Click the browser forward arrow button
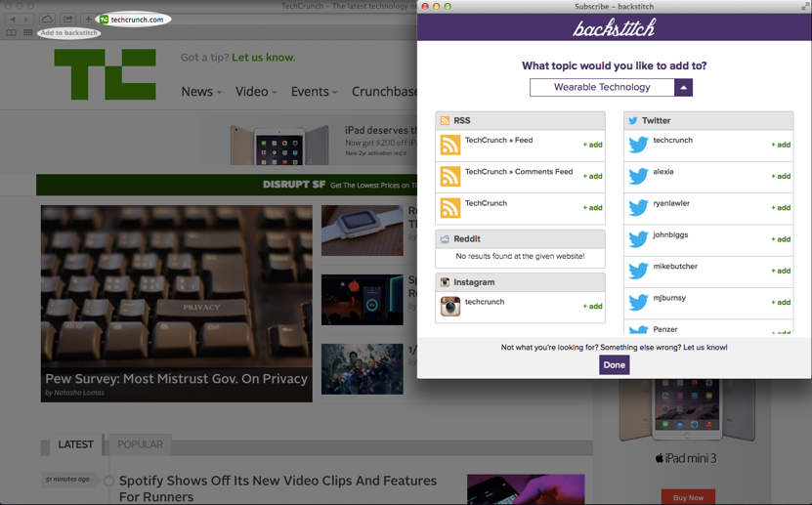This screenshot has height=505, width=812. click(27, 20)
